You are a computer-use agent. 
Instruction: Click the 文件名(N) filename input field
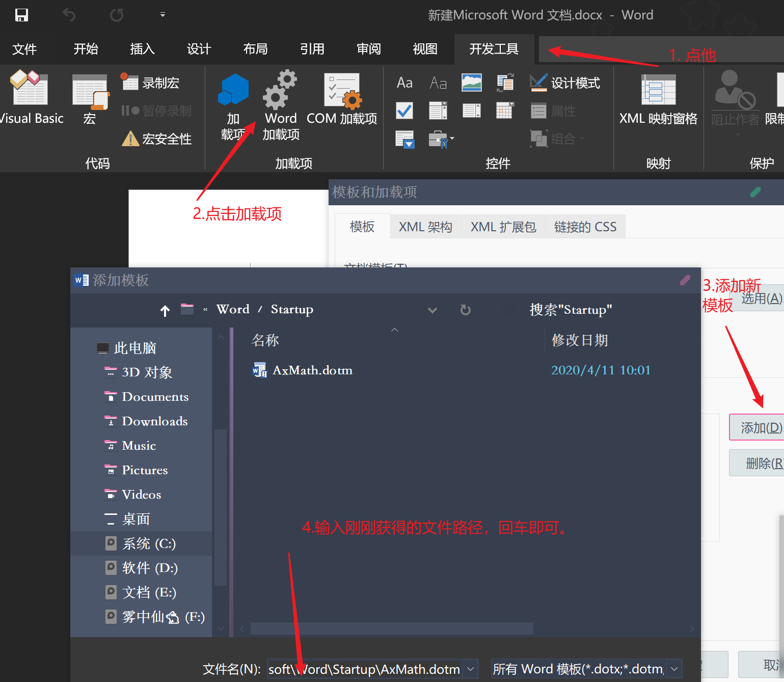(366, 669)
